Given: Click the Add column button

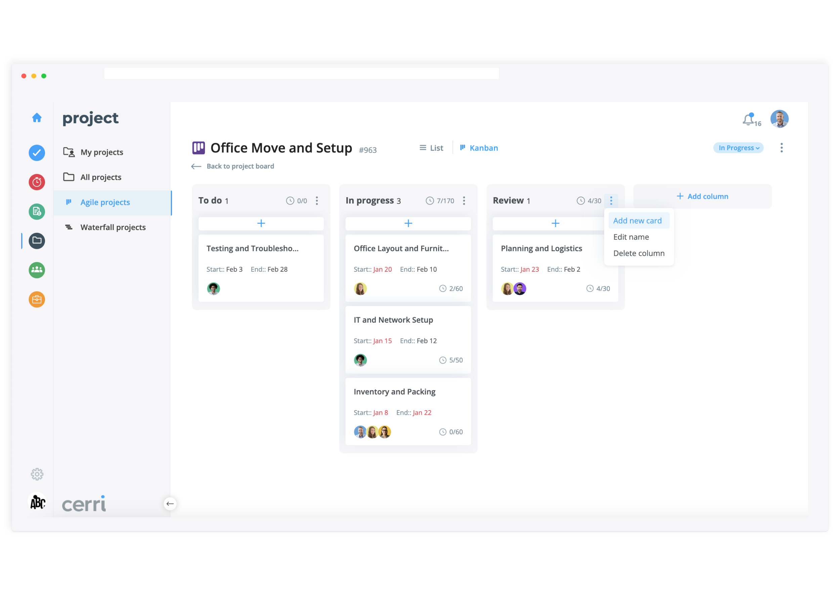Looking at the screenshot, I should tap(702, 196).
